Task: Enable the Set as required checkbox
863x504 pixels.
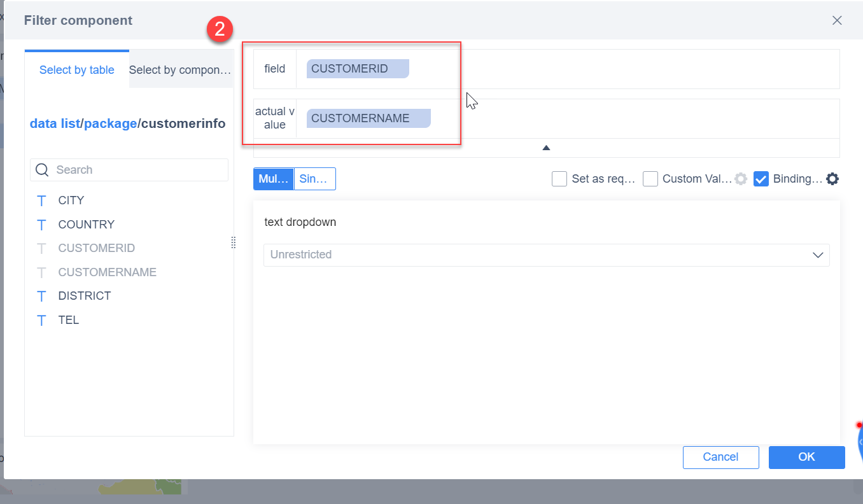Action: [x=559, y=179]
